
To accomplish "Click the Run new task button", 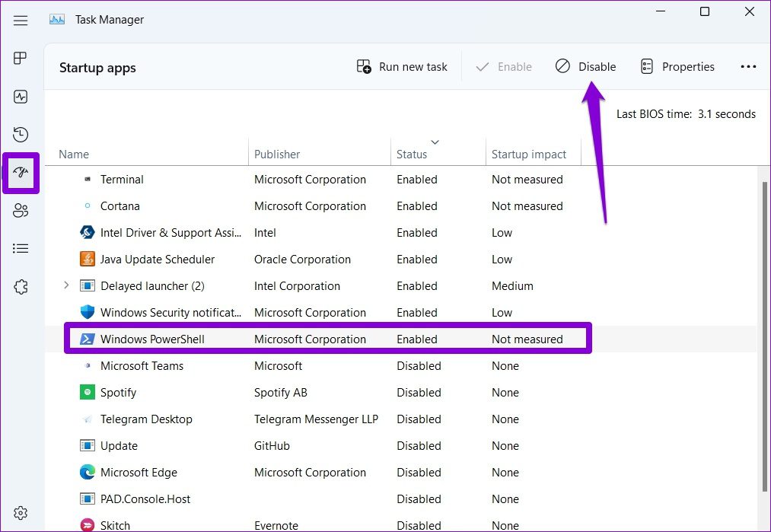I will (x=402, y=66).
